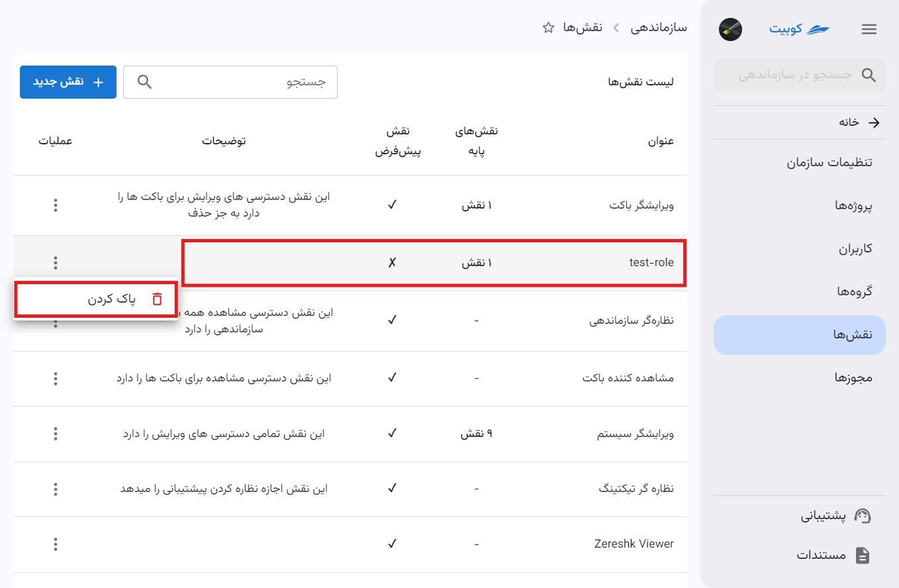Open the actions menu for مشاهده کننده باکت

coord(56,379)
